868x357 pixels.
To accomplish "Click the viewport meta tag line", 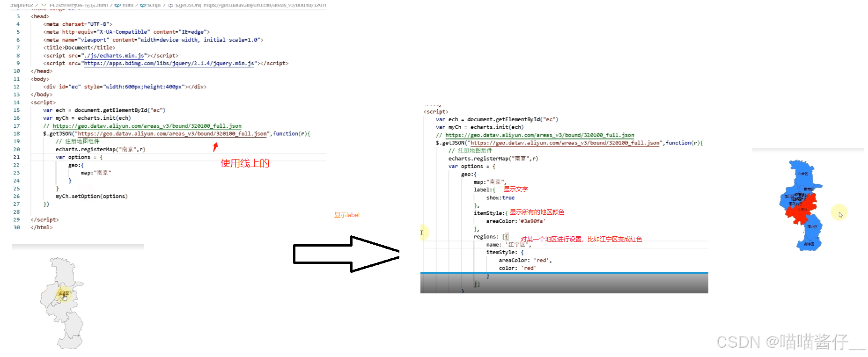I will 153,40.
